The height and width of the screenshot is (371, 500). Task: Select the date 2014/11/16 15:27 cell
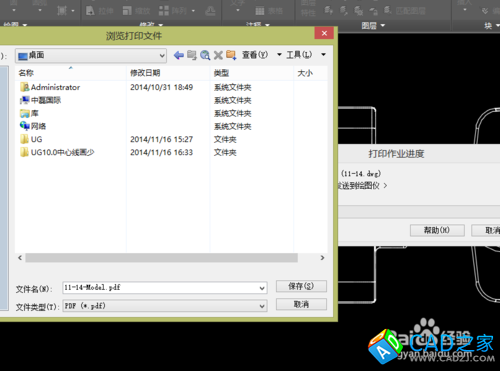162,139
